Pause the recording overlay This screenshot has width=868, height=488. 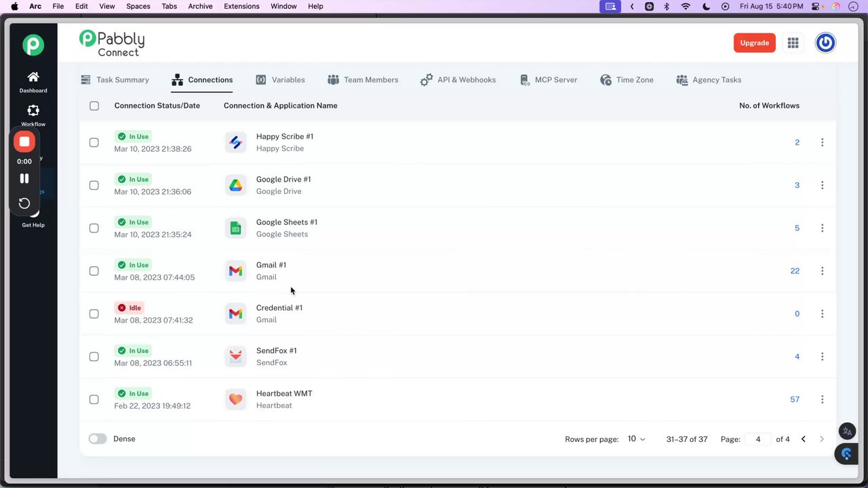coord(24,178)
